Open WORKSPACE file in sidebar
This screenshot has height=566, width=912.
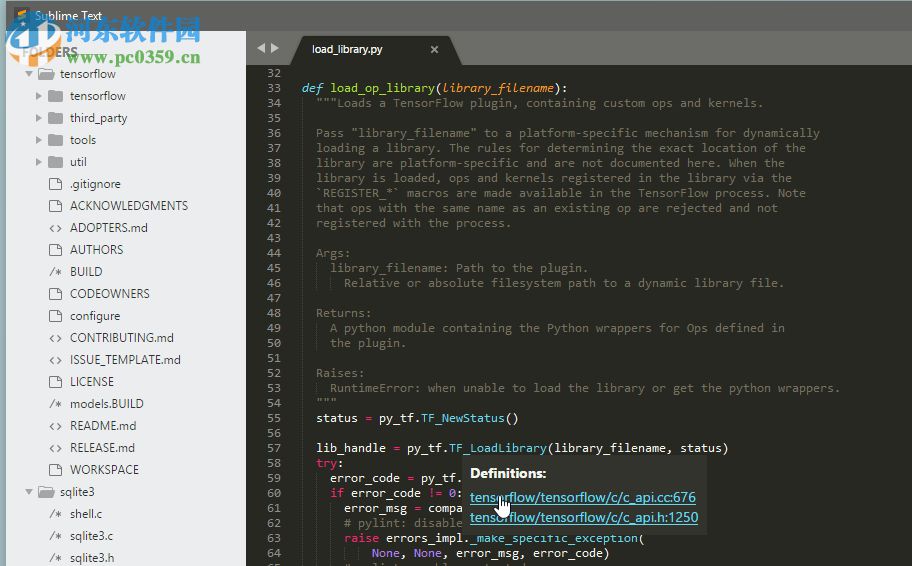[x=104, y=470]
